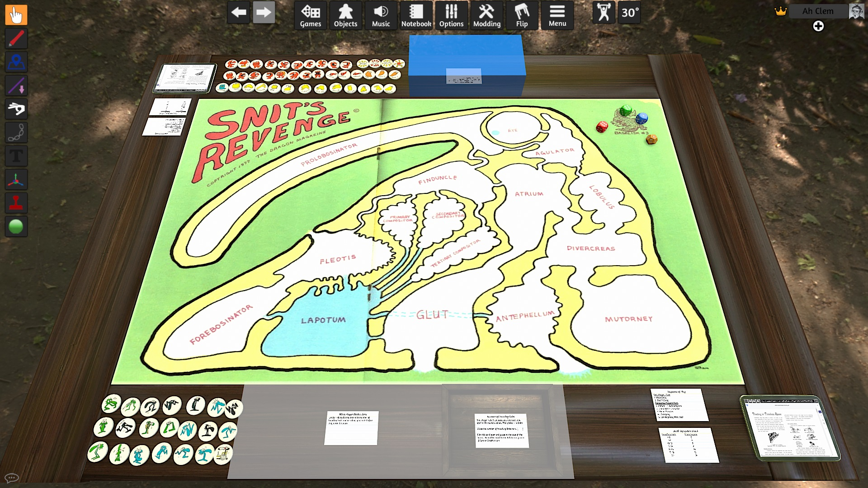Select the Text tool
Screen dimensions: 868x488
click(x=16, y=156)
